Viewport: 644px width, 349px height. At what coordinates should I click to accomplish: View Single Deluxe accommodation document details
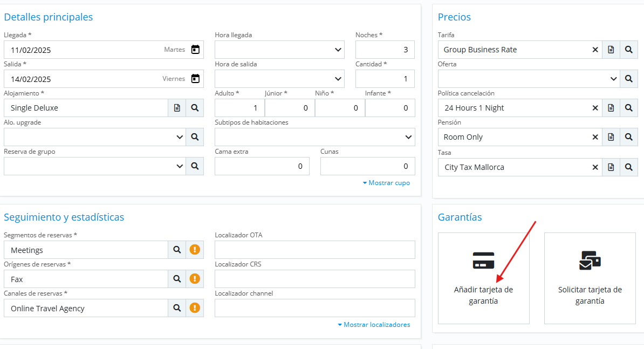pyautogui.click(x=177, y=108)
